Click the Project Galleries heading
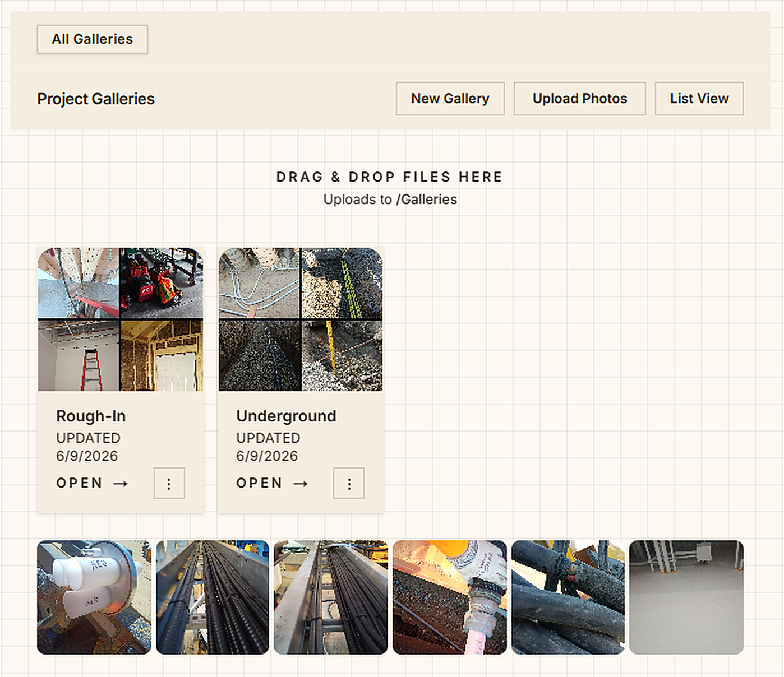784x677 pixels. point(96,99)
